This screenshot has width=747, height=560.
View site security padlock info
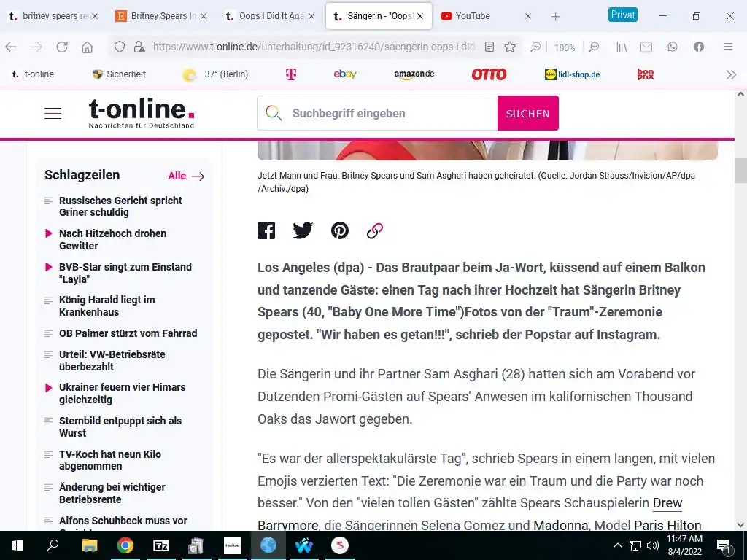coord(139,47)
